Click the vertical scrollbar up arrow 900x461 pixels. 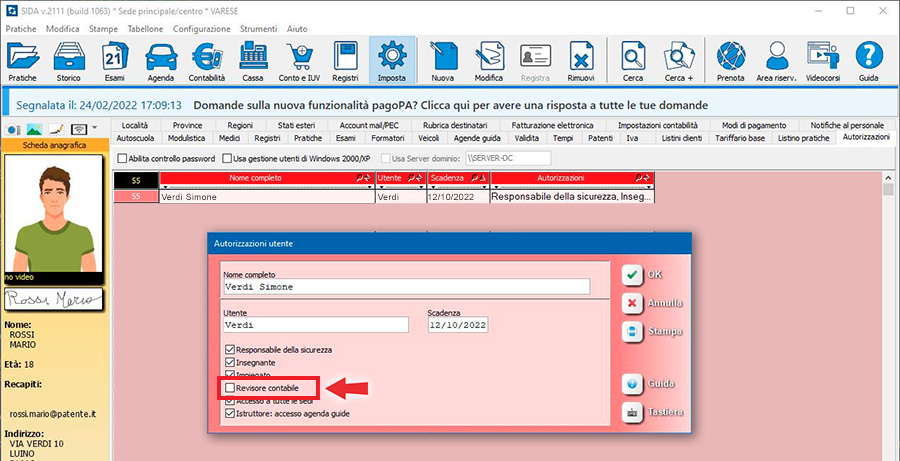[x=888, y=187]
